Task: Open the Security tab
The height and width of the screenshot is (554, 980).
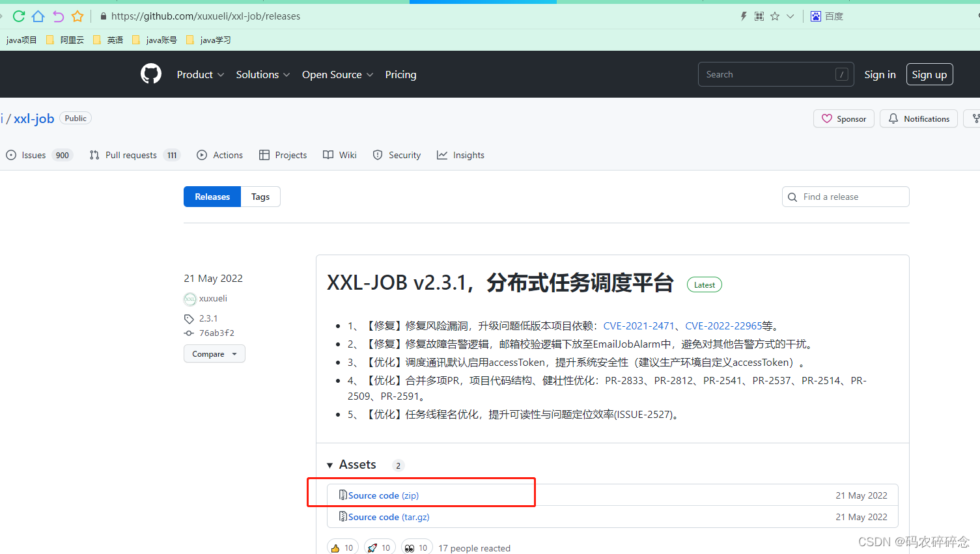Action: (397, 155)
